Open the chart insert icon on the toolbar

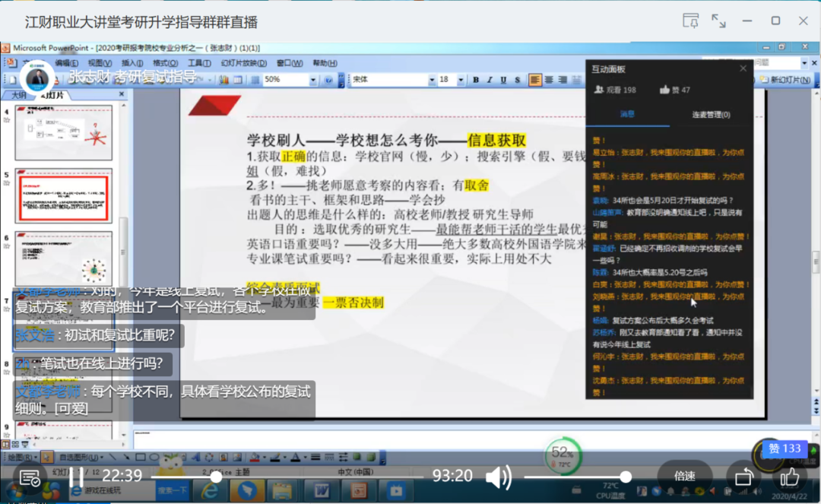pos(224,80)
